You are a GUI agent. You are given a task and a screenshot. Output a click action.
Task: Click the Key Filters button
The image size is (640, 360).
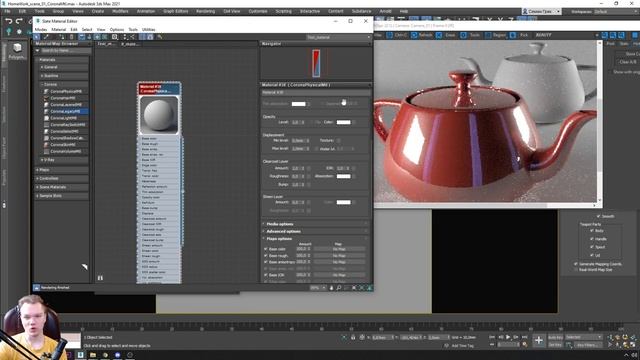[587, 345]
